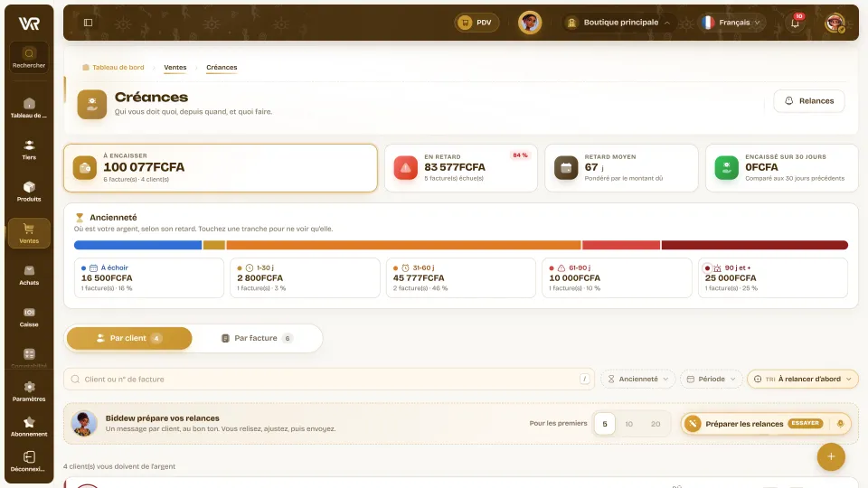Switch to the Par facture tab
The height and width of the screenshot is (488, 868).
[257, 338]
